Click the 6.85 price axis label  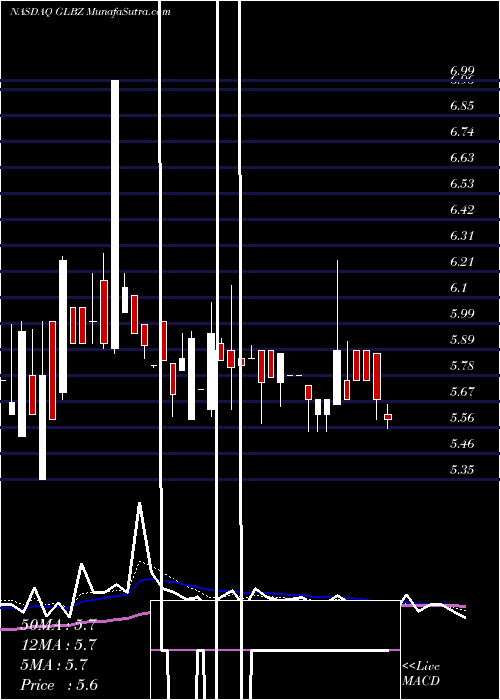[x=462, y=106]
